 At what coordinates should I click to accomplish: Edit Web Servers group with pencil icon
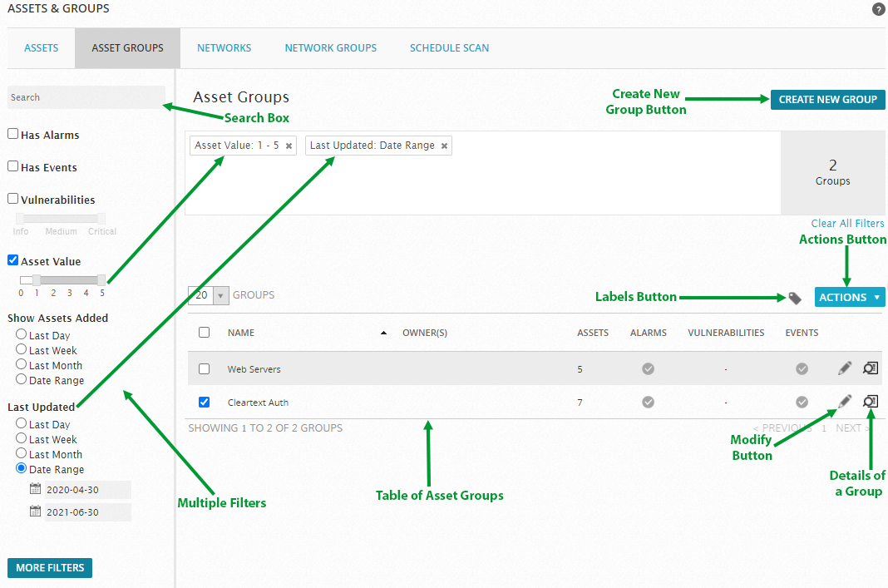845,368
